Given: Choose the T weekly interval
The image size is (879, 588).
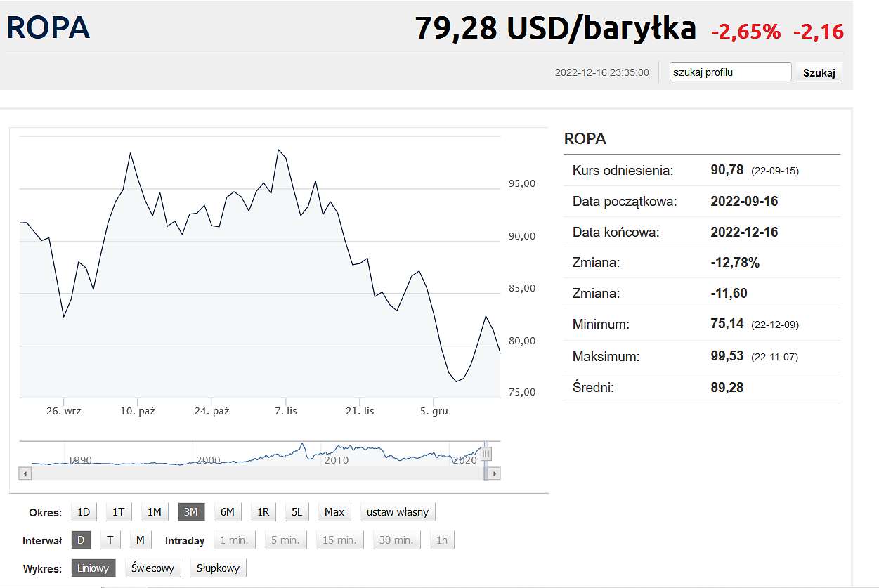Looking at the screenshot, I should click(110, 540).
